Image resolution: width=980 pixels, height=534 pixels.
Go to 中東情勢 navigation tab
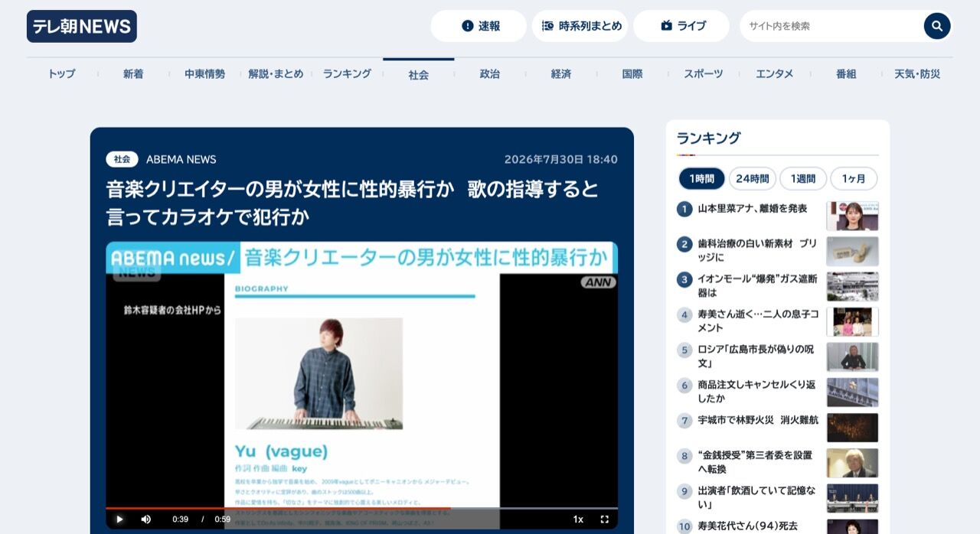(204, 74)
